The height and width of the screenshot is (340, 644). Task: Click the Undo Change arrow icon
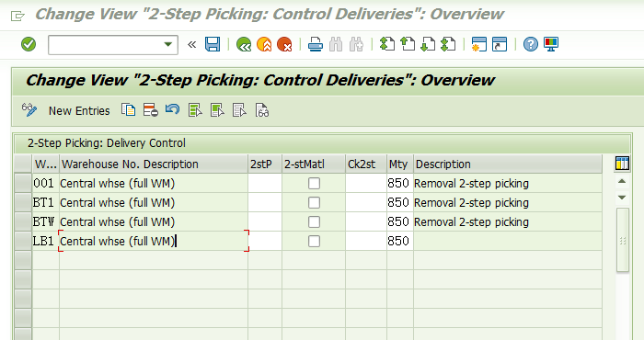[x=173, y=109]
